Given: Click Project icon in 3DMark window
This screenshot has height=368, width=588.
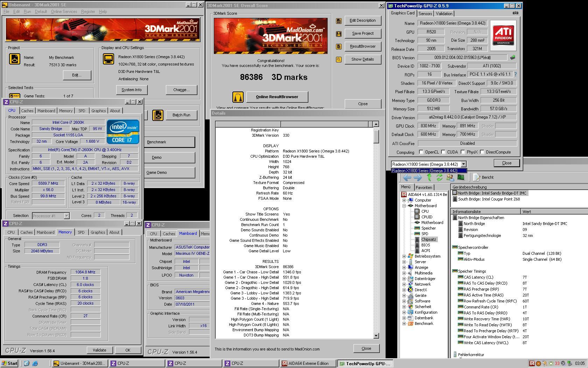Looking at the screenshot, I should click(x=15, y=59).
